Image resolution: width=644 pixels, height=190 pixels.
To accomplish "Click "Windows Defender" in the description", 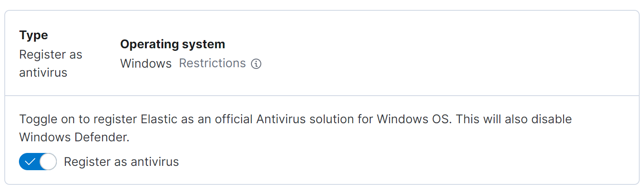I will click(74, 137).
